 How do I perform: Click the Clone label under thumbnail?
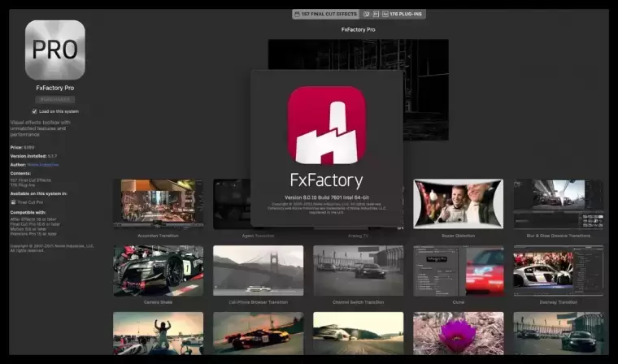pyautogui.click(x=459, y=302)
